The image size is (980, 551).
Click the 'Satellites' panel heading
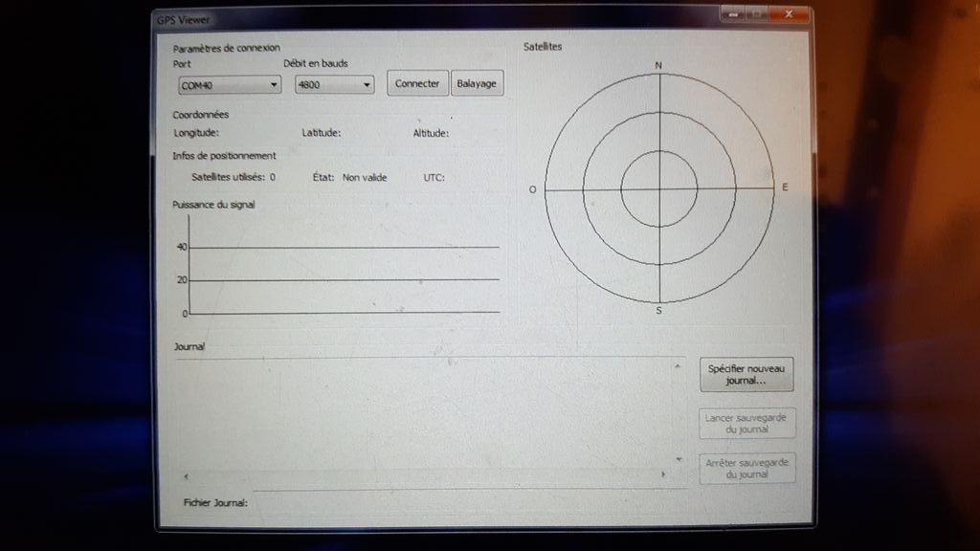pyautogui.click(x=543, y=46)
